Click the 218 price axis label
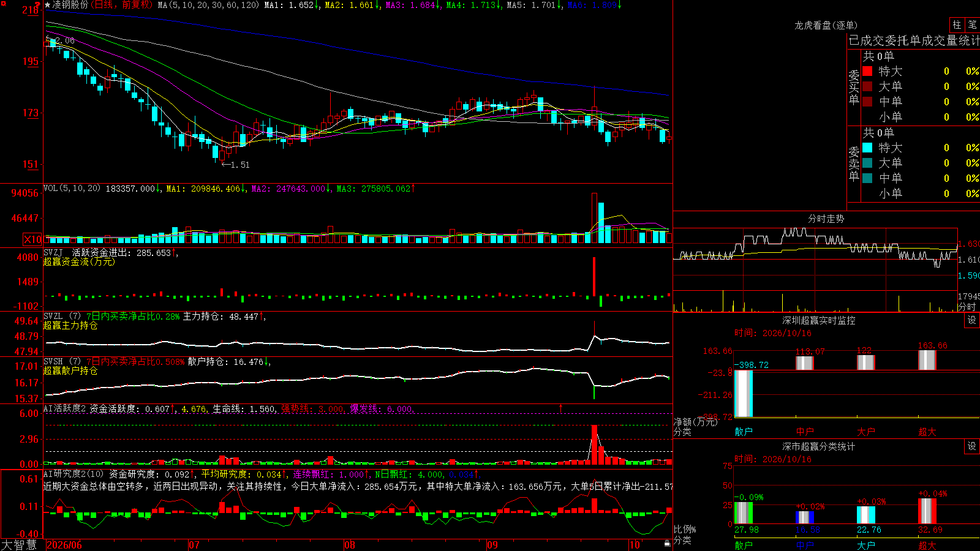 31,10
